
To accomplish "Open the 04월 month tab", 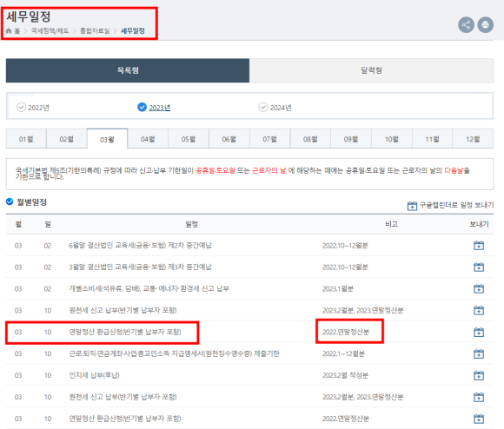I will pyautogui.click(x=148, y=139).
